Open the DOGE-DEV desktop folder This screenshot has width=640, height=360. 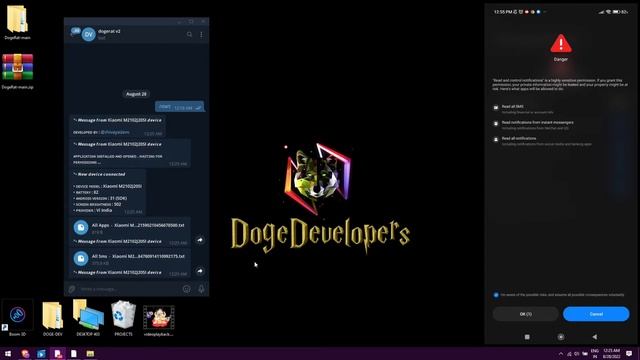click(x=53, y=318)
